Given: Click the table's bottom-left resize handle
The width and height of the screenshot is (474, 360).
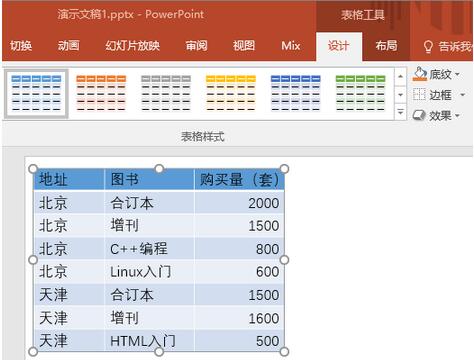Looking at the screenshot, I should coord(33,351).
